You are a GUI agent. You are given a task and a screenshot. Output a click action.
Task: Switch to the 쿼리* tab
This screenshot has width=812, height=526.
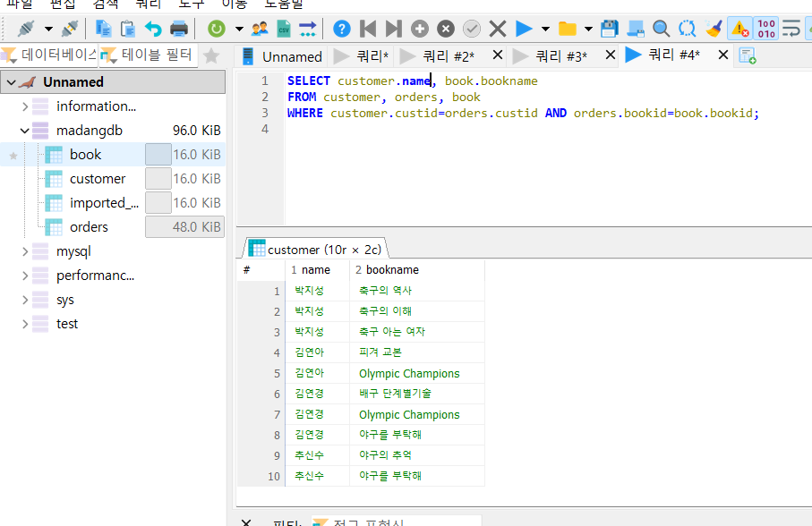click(x=362, y=55)
